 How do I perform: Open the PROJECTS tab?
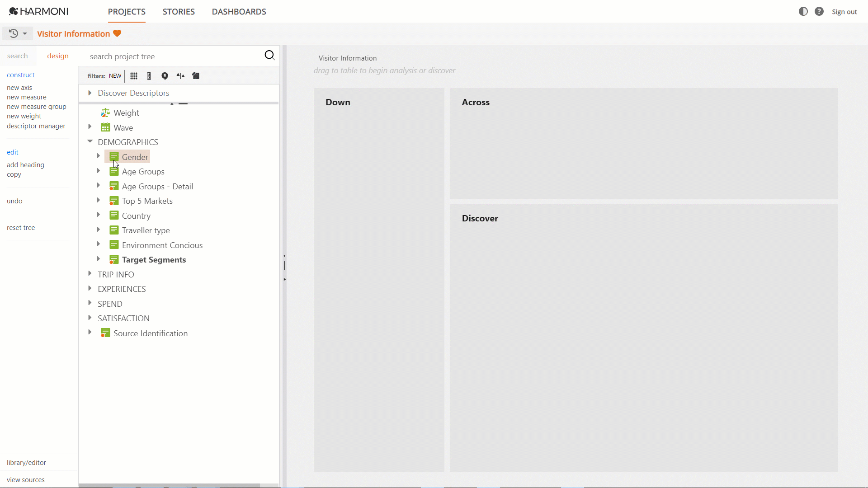pyautogui.click(x=127, y=12)
